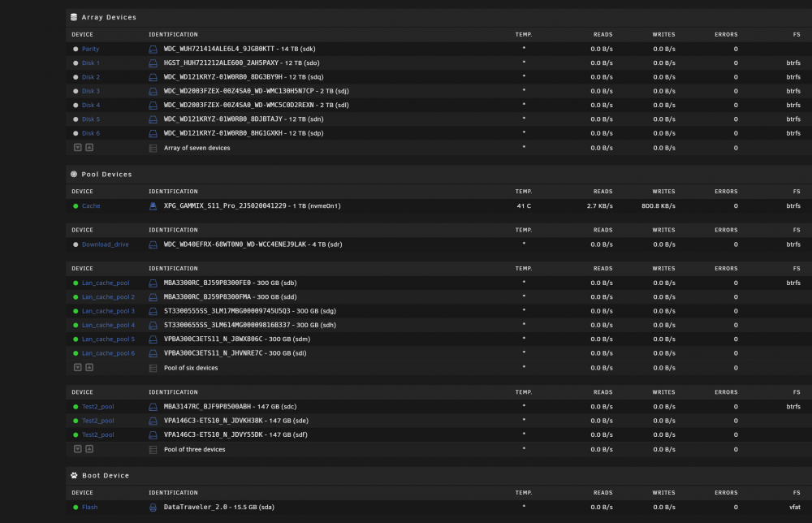
Task: Click the Boot Device paw icon
Action: click(74, 475)
